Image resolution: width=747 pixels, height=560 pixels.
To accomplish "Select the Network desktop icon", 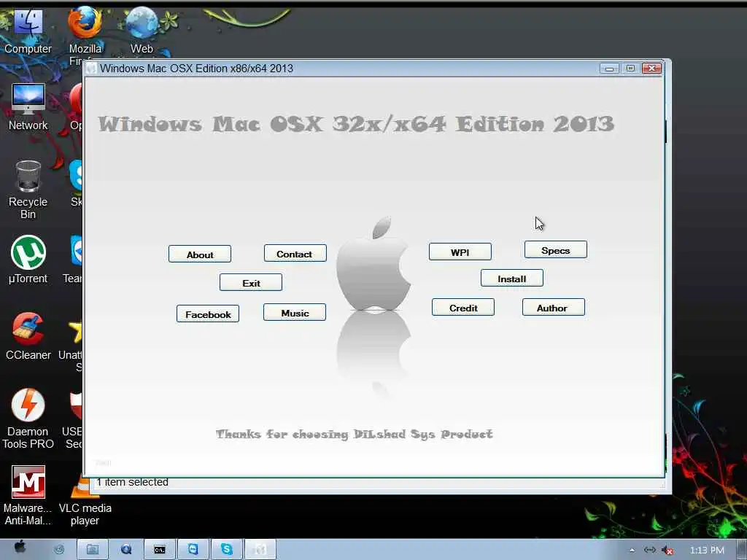I will click(x=28, y=108).
